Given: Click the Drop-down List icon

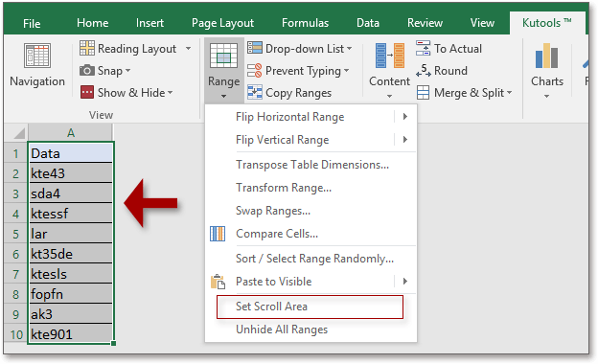Looking at the screenshot, I should [x=254, y=48].
